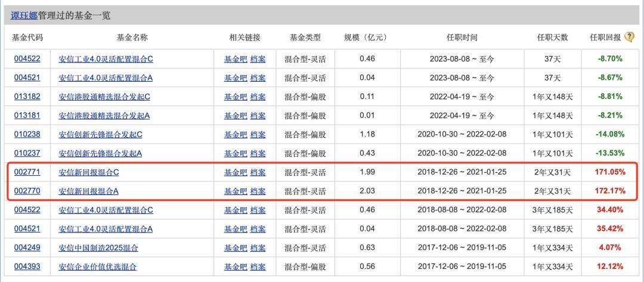Visit 基金吧 in the -8.70% return row
Viewport: 644px width, 282px height.
236,58
